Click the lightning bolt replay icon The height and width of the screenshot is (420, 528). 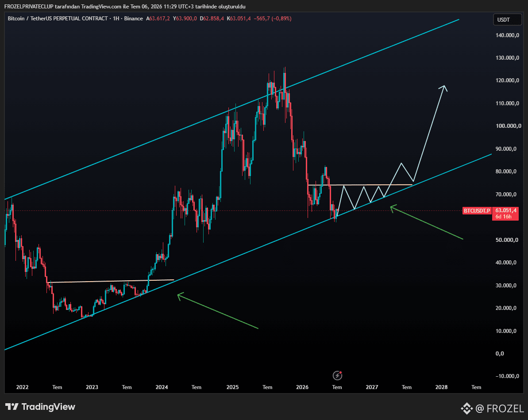pos(337,375)
